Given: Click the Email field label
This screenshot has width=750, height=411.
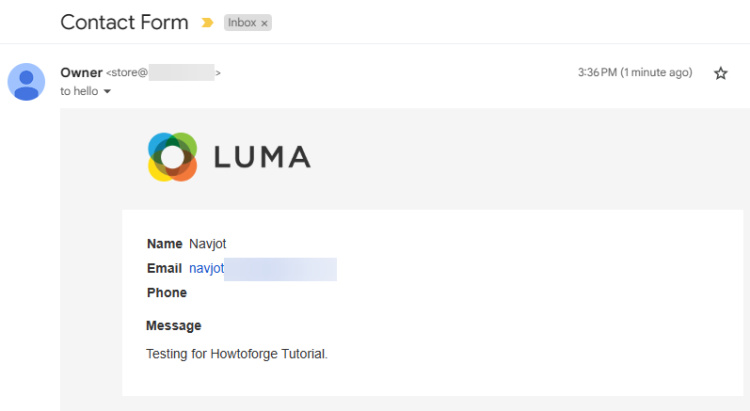Looking at the screenshot, I should click(164, 268).
